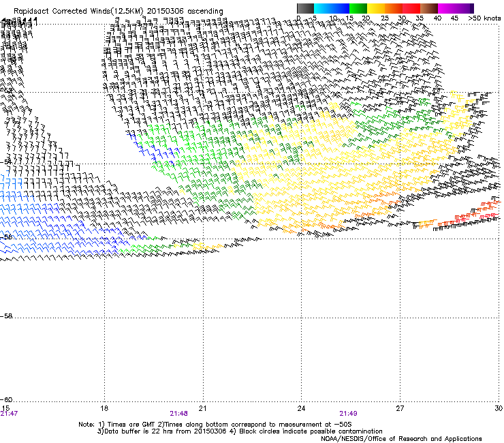Click the Rapidscat Corrected Winds title text

click(119, 12)
